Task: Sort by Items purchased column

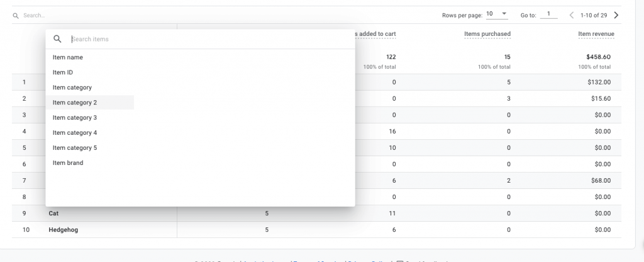Action: 487,34
